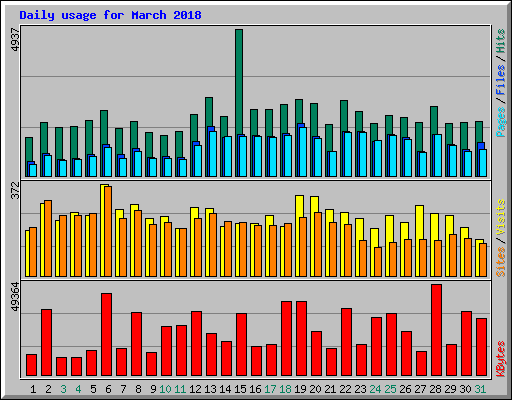Click the Hits legend label

[x=501, y=41]
